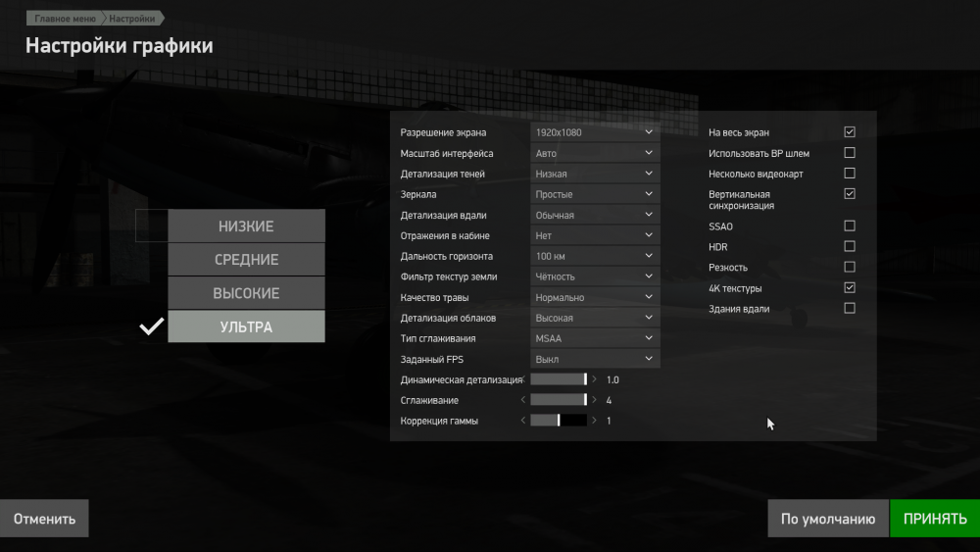980x552 pixels.
Task: Enable the SSAO checkbox
Action: click(850, 226)
